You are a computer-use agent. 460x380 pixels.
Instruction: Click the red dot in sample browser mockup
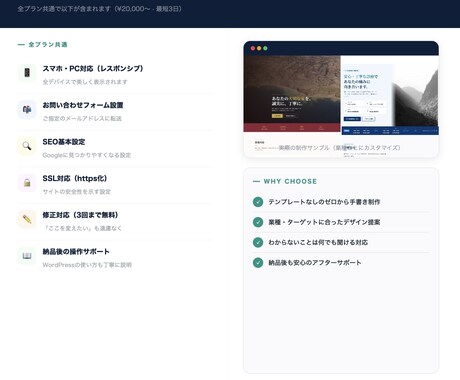point(253,48)
